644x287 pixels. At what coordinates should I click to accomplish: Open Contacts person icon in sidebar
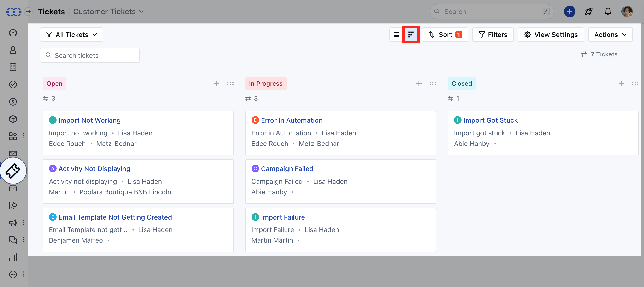(13, 50)
